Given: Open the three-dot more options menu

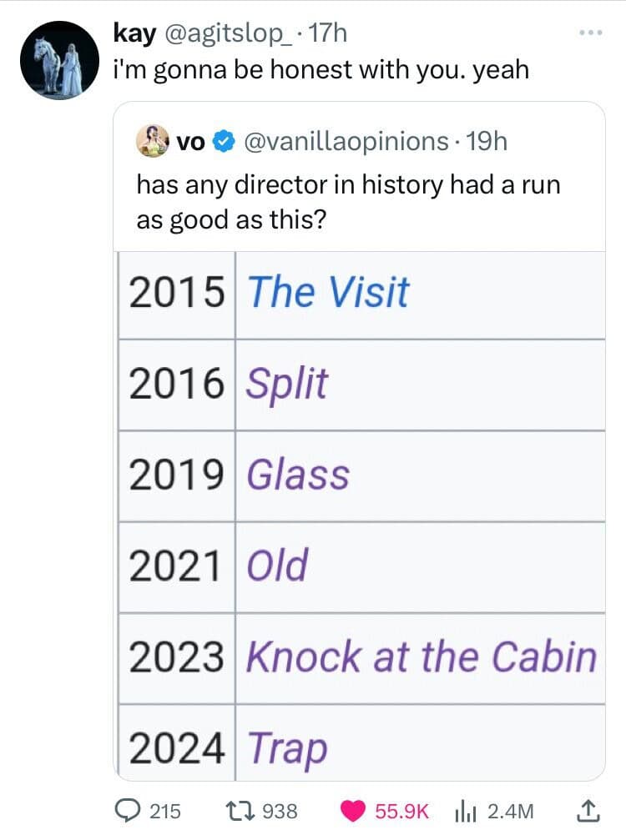Looking at the screenshot, I should pyautogui.click(x=591, y=33).
